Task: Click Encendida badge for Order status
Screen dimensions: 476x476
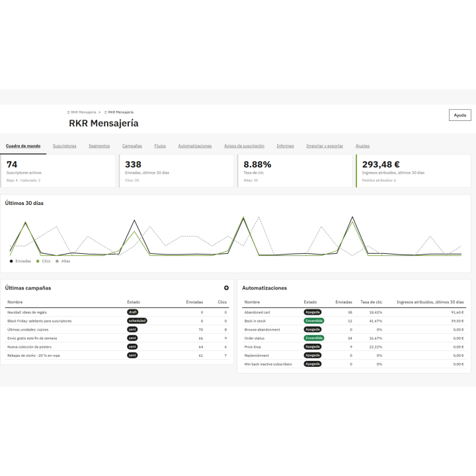Action: 314,338
